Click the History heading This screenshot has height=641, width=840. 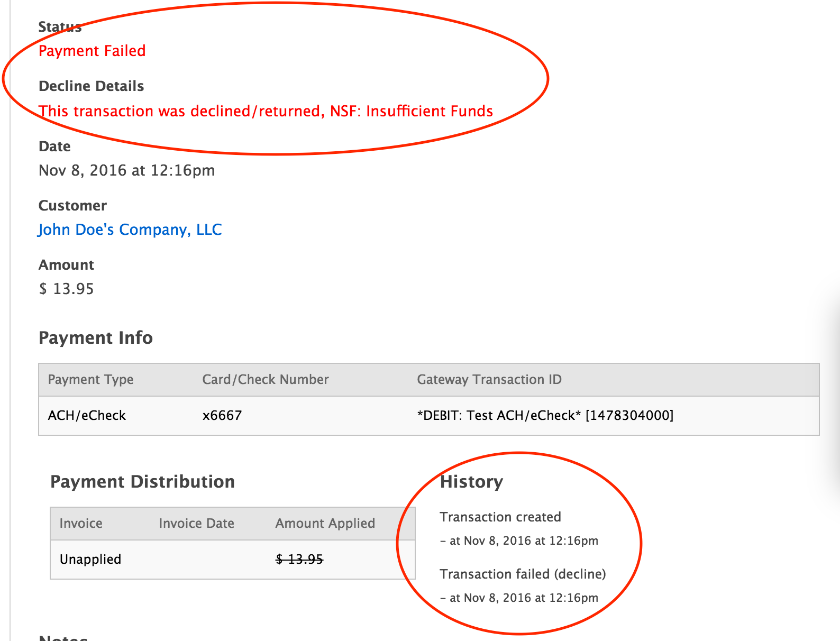click(x=471, y=482)
